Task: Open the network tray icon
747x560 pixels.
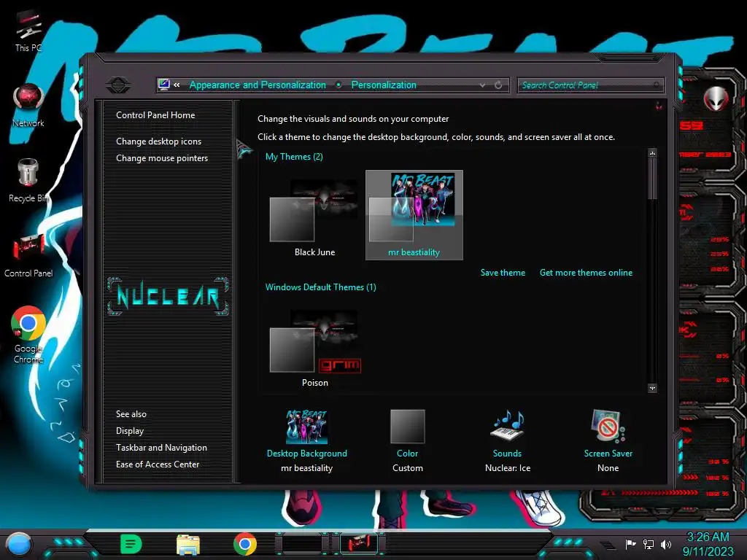Action: pyautogui.click(x=649, y=544)
